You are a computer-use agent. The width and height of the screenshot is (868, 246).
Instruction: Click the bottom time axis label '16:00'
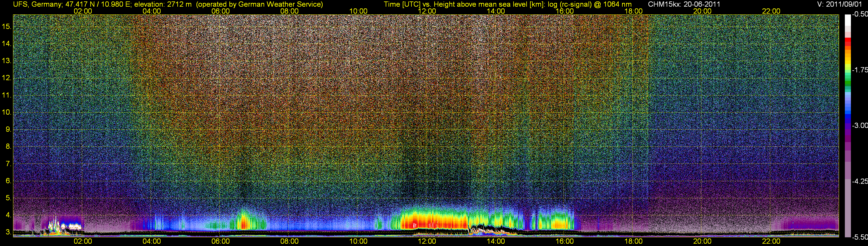(x=565, y=241)
